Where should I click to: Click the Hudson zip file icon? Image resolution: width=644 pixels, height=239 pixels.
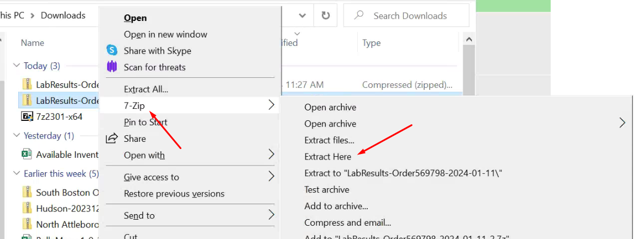point(27,209)
